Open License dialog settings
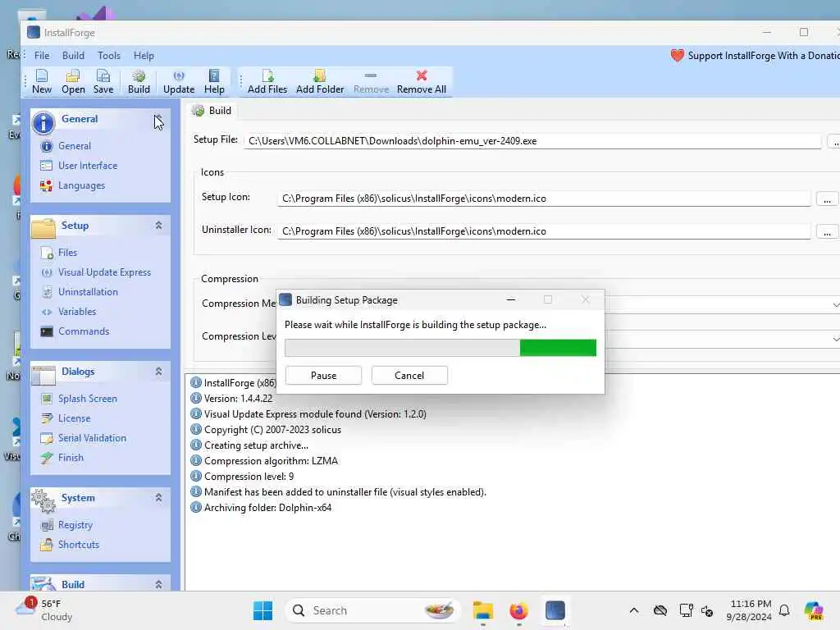Image resolution: width=840 pixels, height=630 pixels. coord(74,418)
